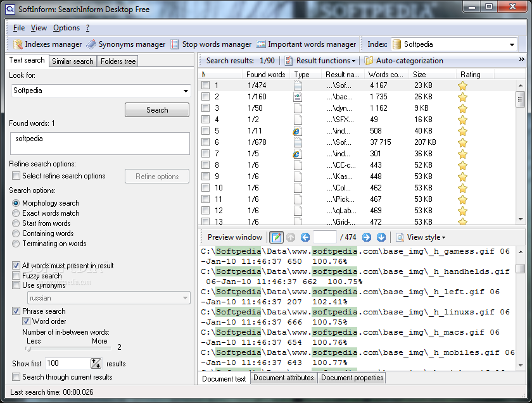Select Start from words option
532x403 pixels.
coord(16,223)
